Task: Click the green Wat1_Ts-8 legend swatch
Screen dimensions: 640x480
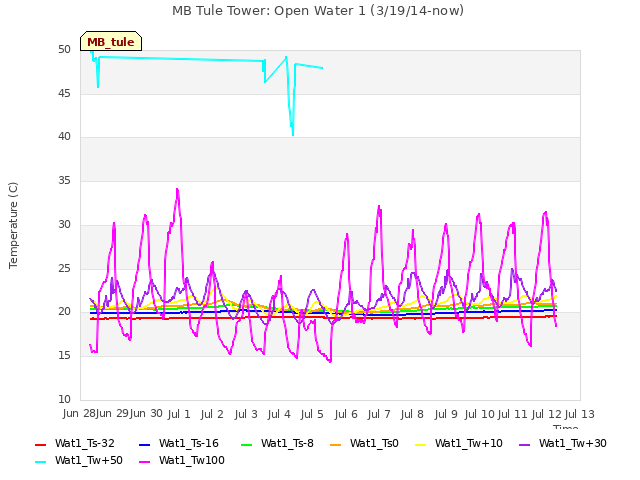Action: pyautogui.click(x=247, y=444)
